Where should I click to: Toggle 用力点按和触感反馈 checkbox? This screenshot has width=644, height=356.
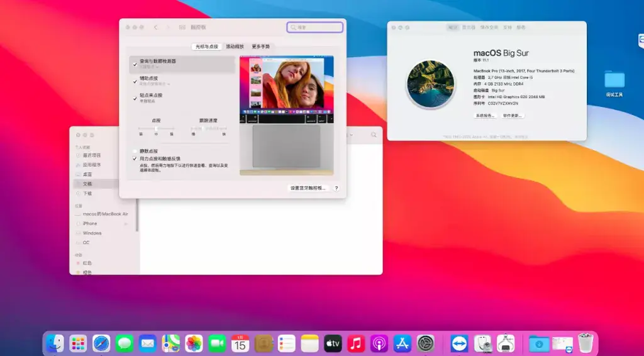[135, 159]
